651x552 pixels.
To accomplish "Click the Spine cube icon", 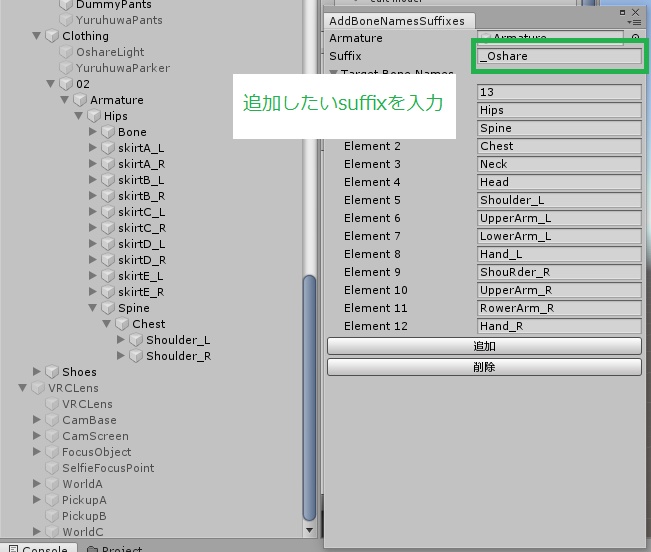I will [108, 308].
